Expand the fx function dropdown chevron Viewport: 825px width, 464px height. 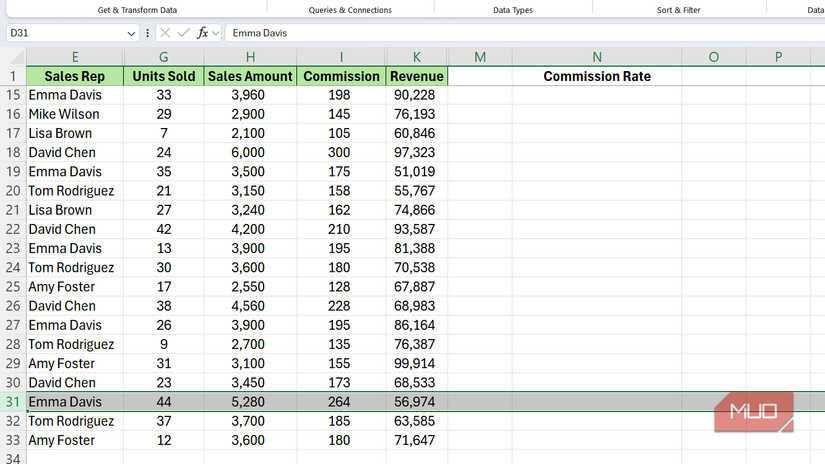pyautogui.click(x=216, y=33)
